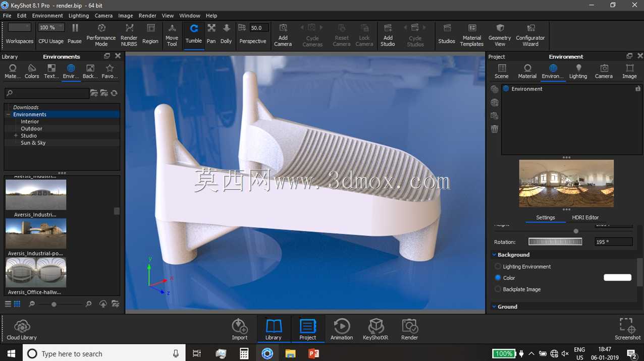Image resolution: width=644 pixels, height=361 pixels.
Task: Pause the real-time render
Action: [75, 34]
